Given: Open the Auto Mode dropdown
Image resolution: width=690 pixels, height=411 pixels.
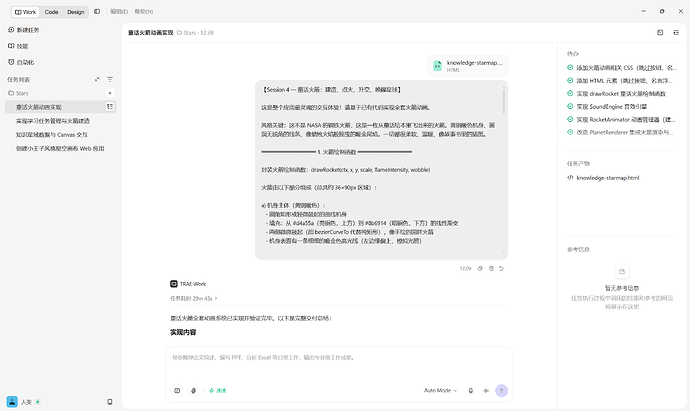Looking at the screenshot, I should 440,390.
